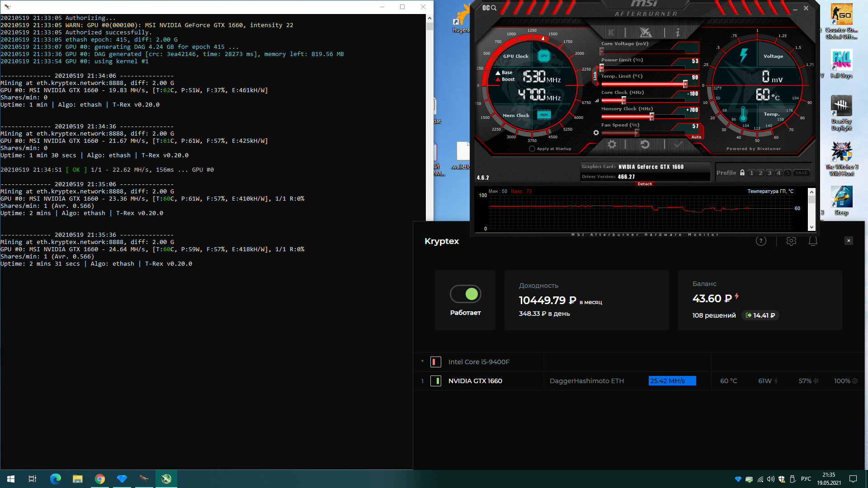Open Kryptex help question mark icon
The image size is (868, 488).
761,241
